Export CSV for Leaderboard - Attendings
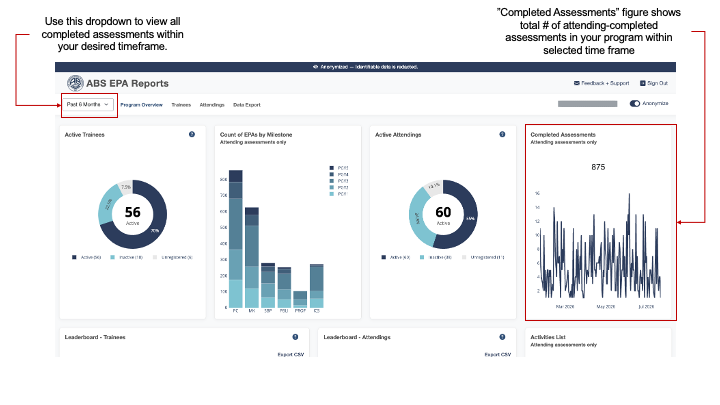This screenshot has width=720, height=405. point(498,354)
